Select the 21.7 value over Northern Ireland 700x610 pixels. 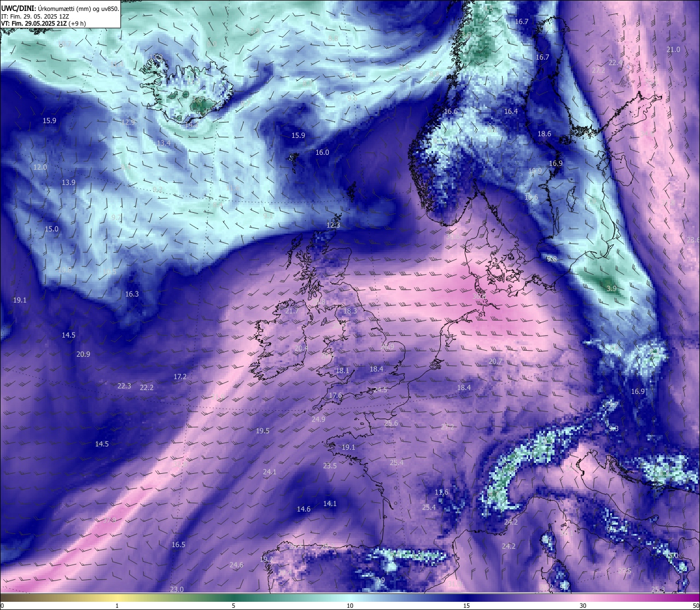(x=292, y=311)
